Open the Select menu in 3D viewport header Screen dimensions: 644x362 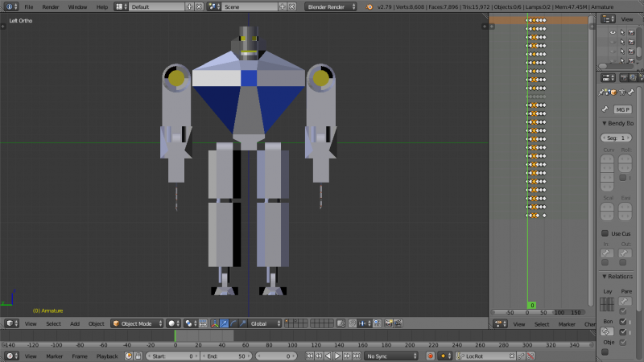(53, 323)
